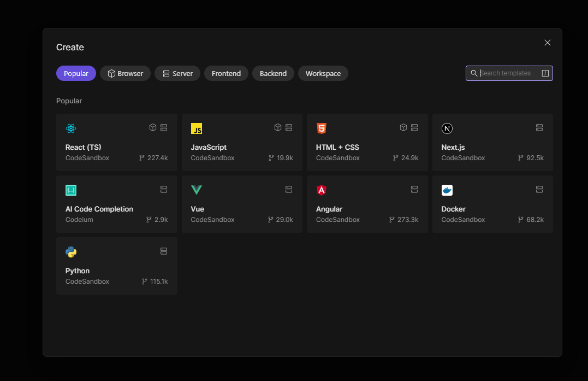Click browser cube icon on HTML + CSS card
The width and height of the screenshot is (588, 381).
click(403, 127)
